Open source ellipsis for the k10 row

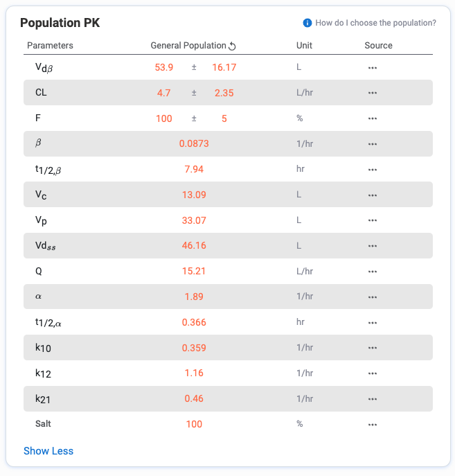click(x=373, y=348)
